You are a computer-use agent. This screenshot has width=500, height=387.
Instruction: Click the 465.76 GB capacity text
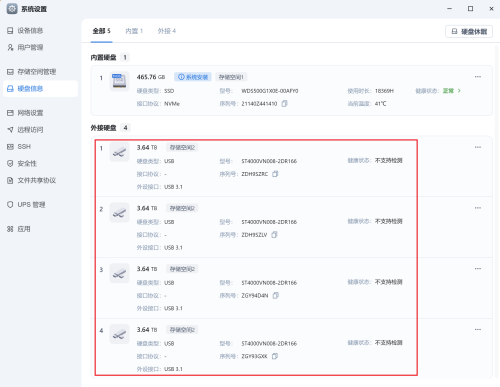click(151, 77)
